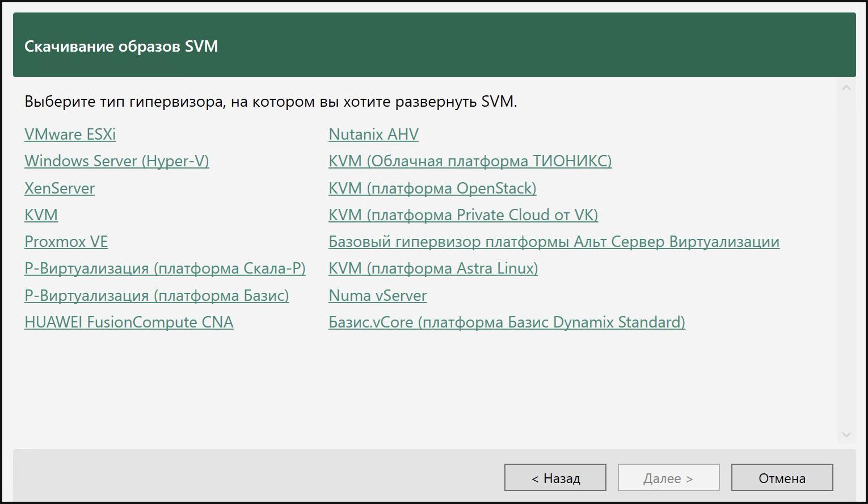Select the Nutanix AHV hypervisor
The height and width of the screenshot is (504, 868).
click(373, 135)
